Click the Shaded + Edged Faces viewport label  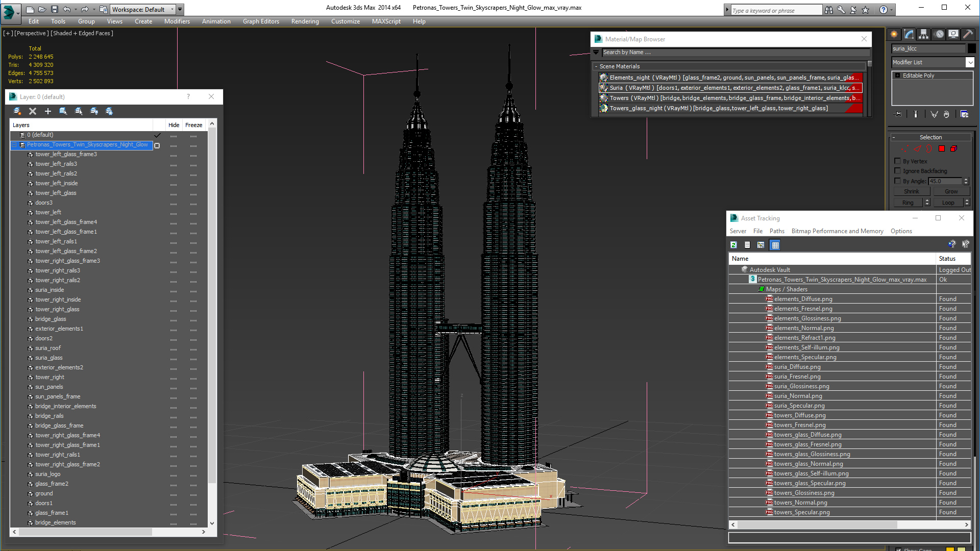point(82,33)
